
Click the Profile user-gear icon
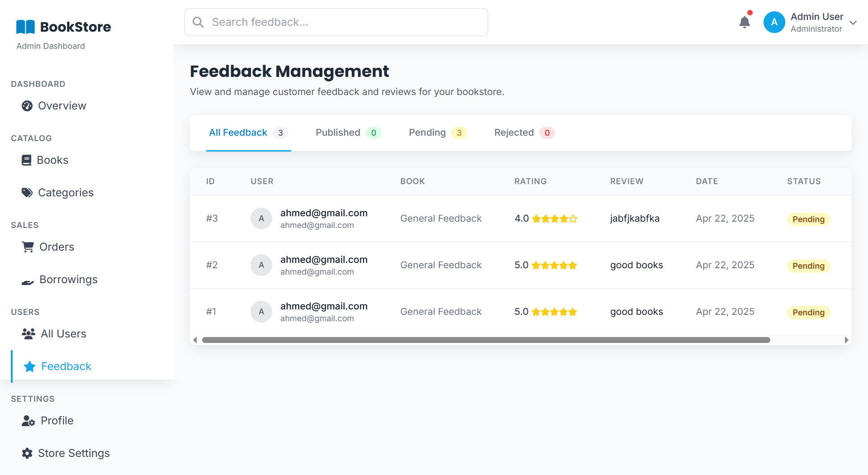28,421
